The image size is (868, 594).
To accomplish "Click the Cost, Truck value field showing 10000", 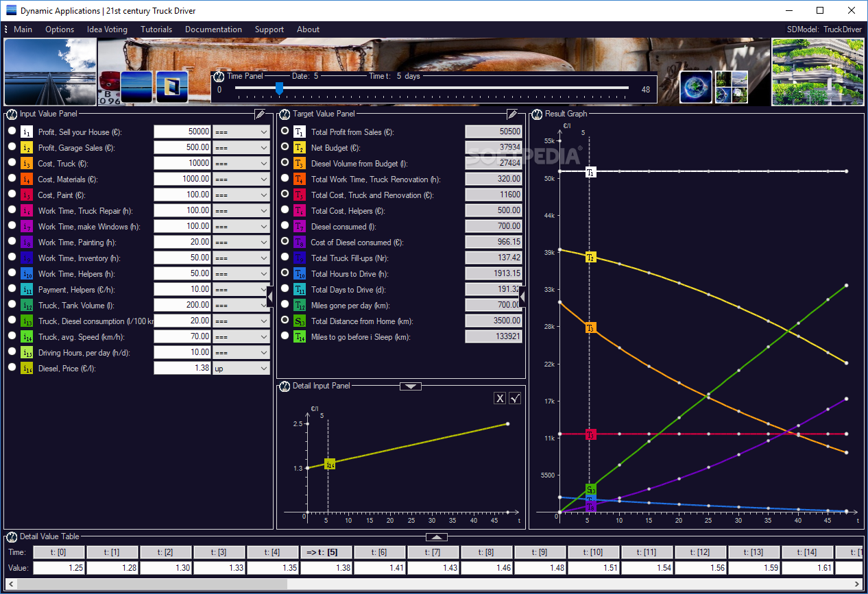I will coord(182,163).
